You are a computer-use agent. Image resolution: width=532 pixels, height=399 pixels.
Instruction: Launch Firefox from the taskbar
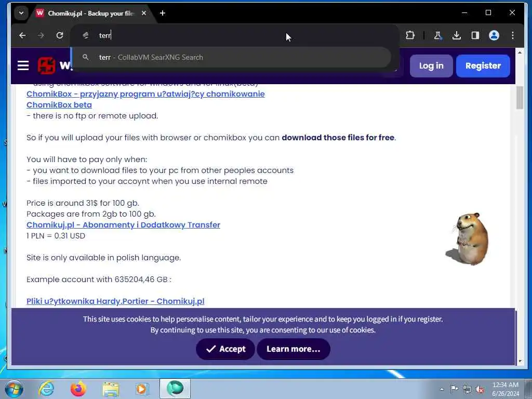[x=78, y=389]
